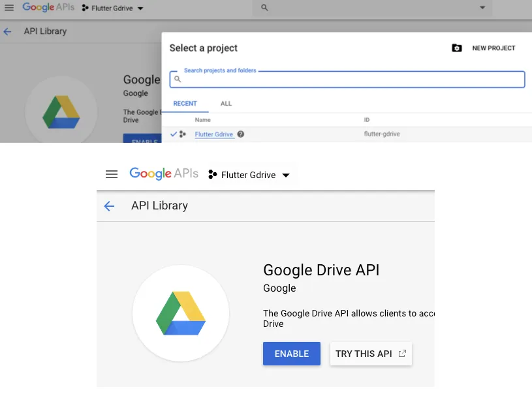This screenshot has width=532, height=398.
Task: Go back using the arrow next to API Library in the bottom screenshot
Action: click(x=109, y=206)
